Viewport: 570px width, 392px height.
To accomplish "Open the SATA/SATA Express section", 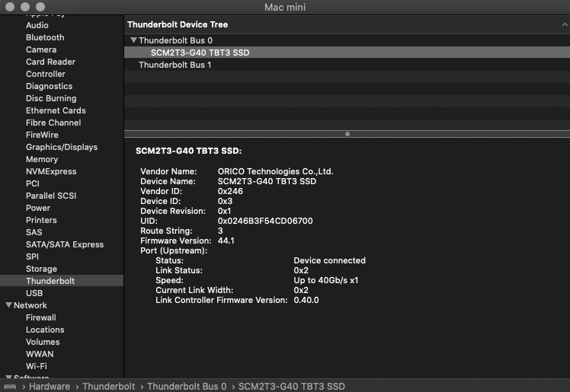I will tap(65, 244).
